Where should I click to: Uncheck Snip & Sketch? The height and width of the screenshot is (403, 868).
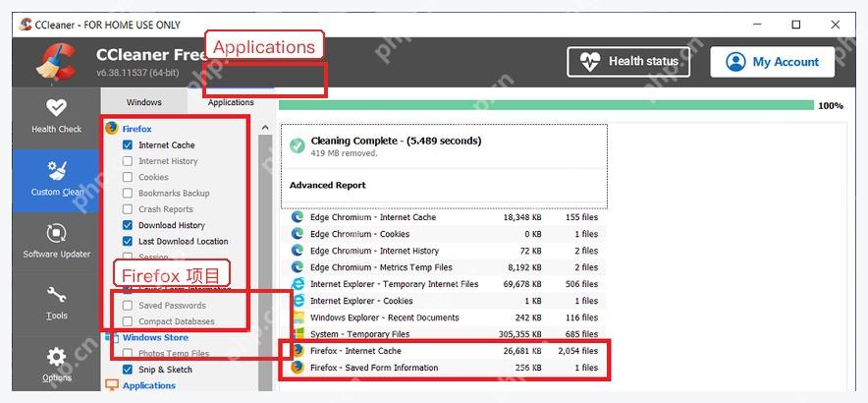128,370
